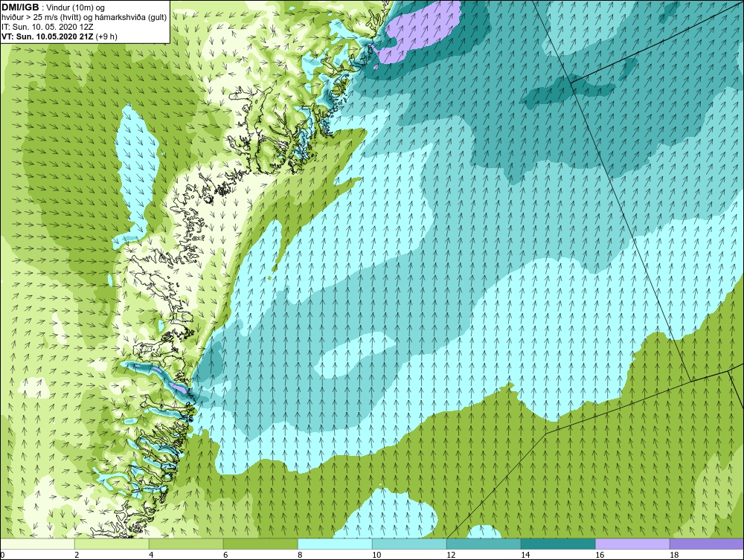Click the legend scale number 12

(x=450, y=556)
